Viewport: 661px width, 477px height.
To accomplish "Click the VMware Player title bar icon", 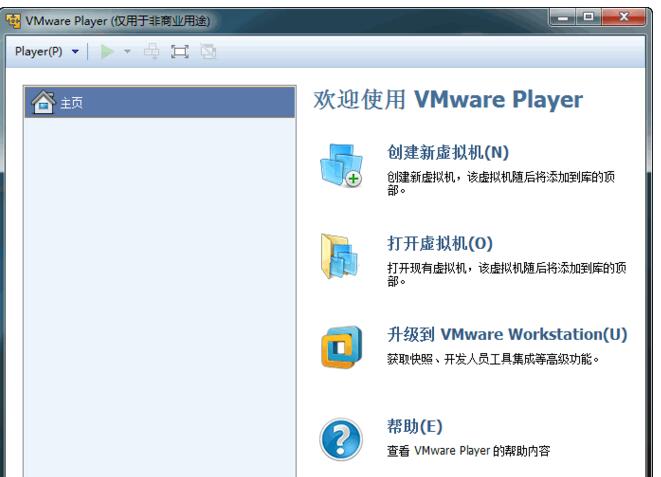I will 13,20.
